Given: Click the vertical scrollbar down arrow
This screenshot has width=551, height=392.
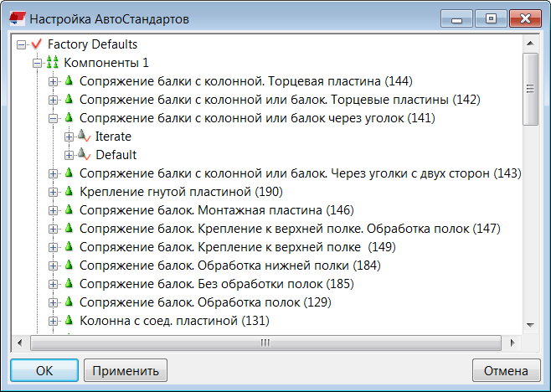Looking at the screenshot, I should pyautogui.click(x=530, y=326).
